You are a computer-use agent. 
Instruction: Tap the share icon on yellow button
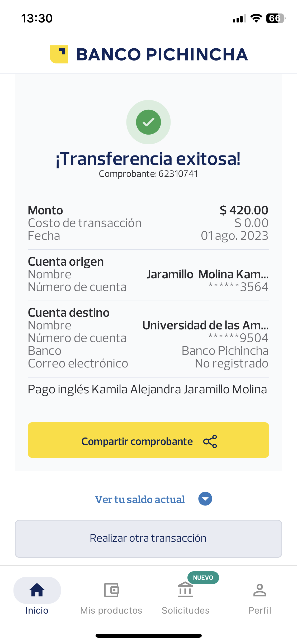(x=210, y=441)
